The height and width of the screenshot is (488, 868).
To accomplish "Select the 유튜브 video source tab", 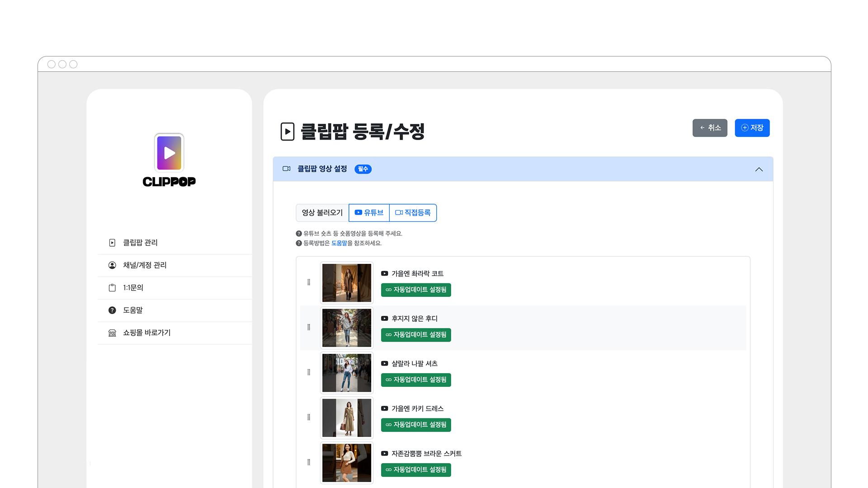I will (x=369, y=212).
